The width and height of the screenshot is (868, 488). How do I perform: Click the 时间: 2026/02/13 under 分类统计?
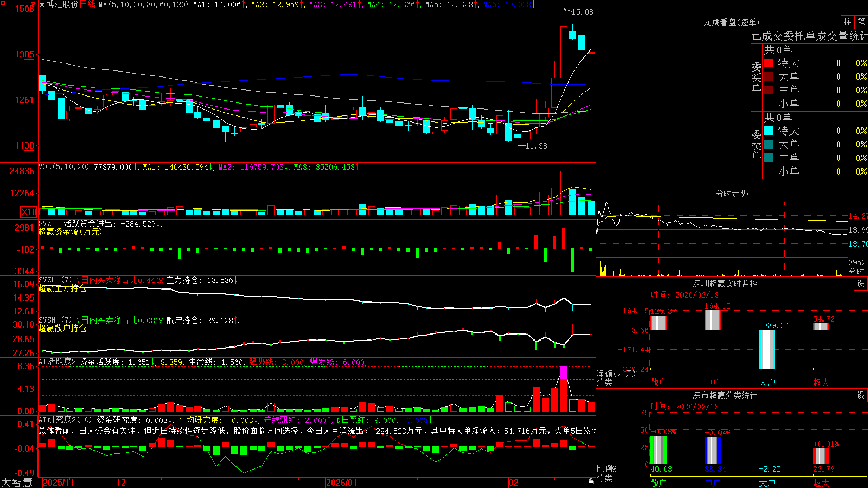pos(684,407)
